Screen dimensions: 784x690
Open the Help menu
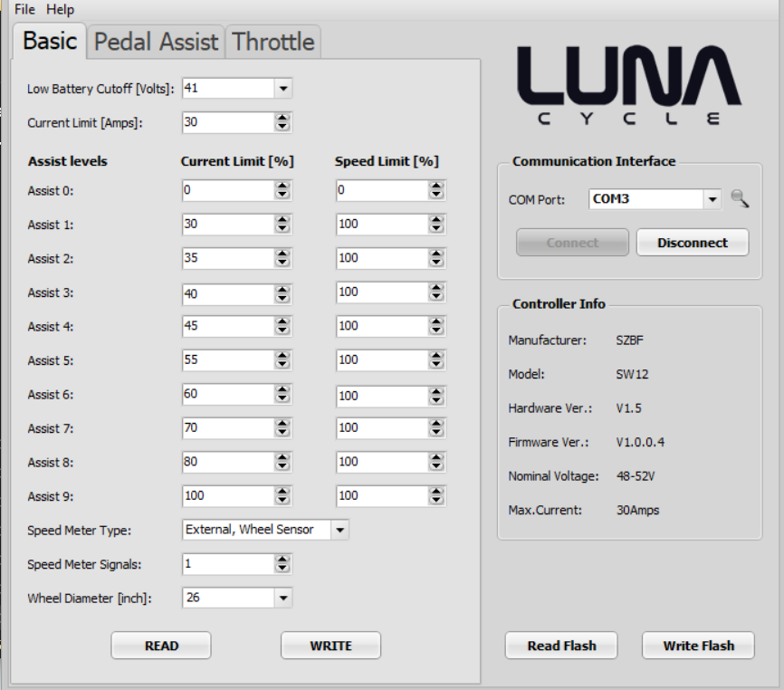(x=60, y=9)
